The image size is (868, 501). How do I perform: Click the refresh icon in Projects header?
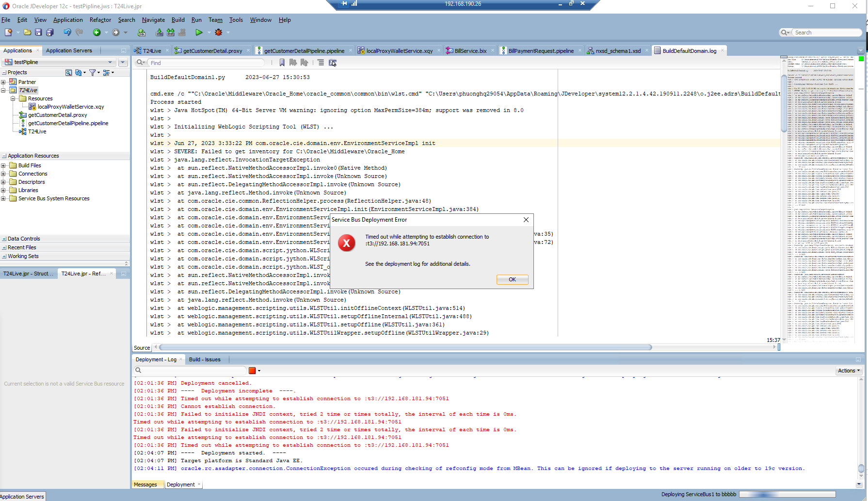pyautogui.click(x=79, y=72)
